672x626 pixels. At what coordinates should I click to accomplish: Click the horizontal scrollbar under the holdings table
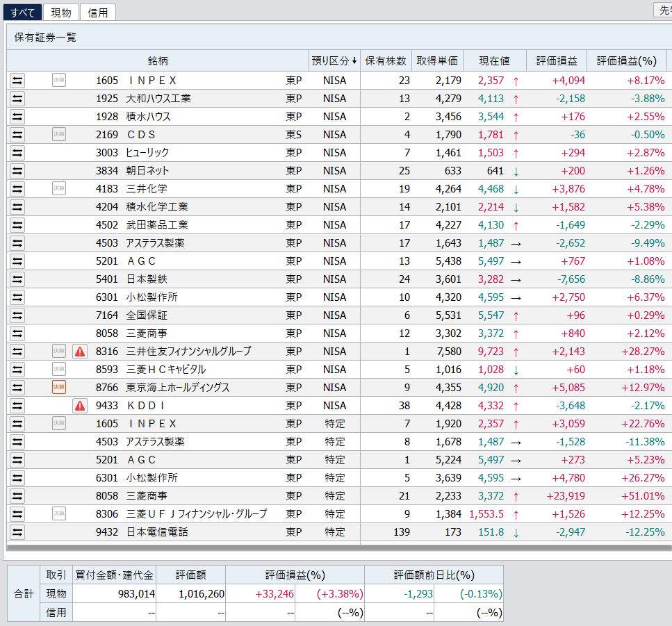[338, 547]
